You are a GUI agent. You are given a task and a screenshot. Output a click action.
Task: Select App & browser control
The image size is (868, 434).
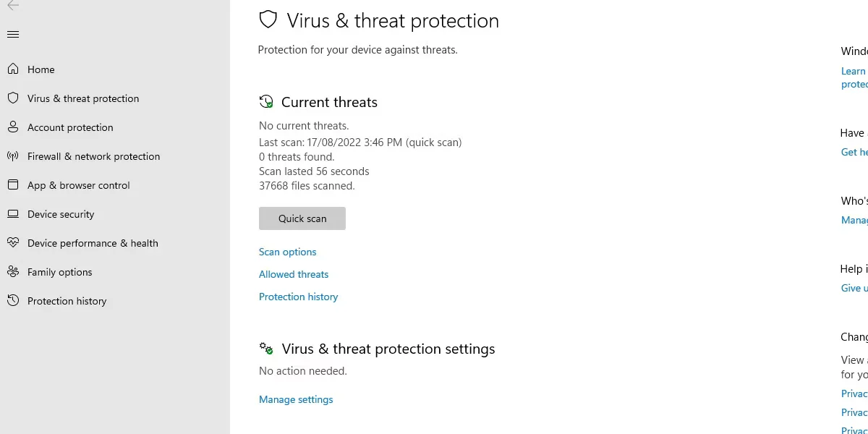coord(77,185)
